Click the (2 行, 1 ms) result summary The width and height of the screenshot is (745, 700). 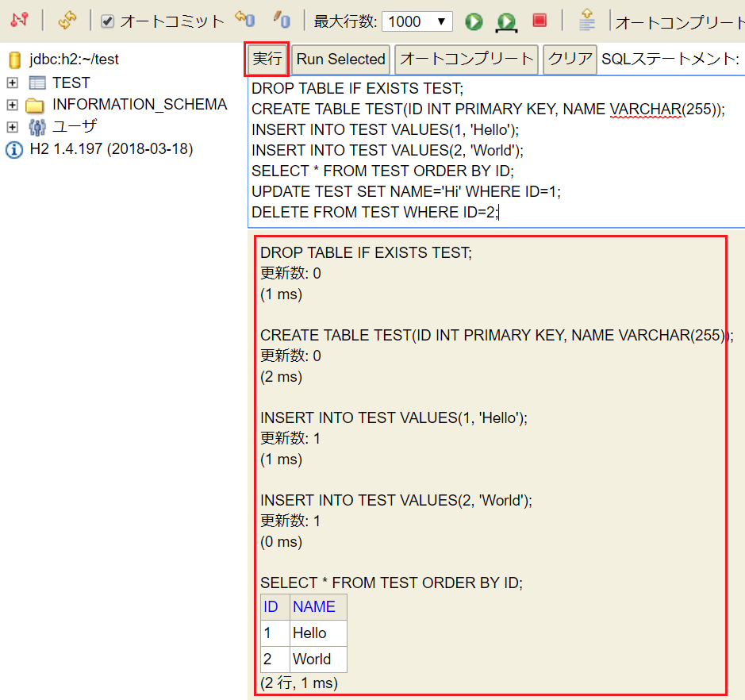click(x=299, y=683)
